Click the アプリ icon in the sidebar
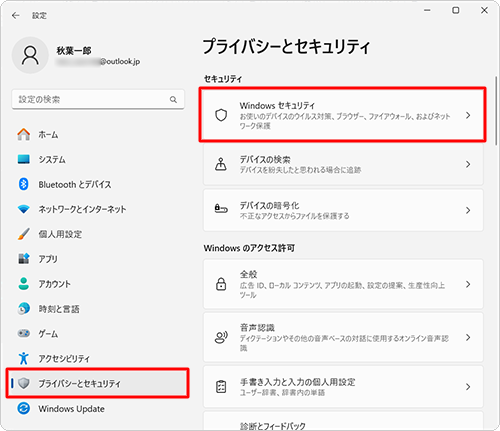This screenshot has width=500, height=431. coord(24,259)
